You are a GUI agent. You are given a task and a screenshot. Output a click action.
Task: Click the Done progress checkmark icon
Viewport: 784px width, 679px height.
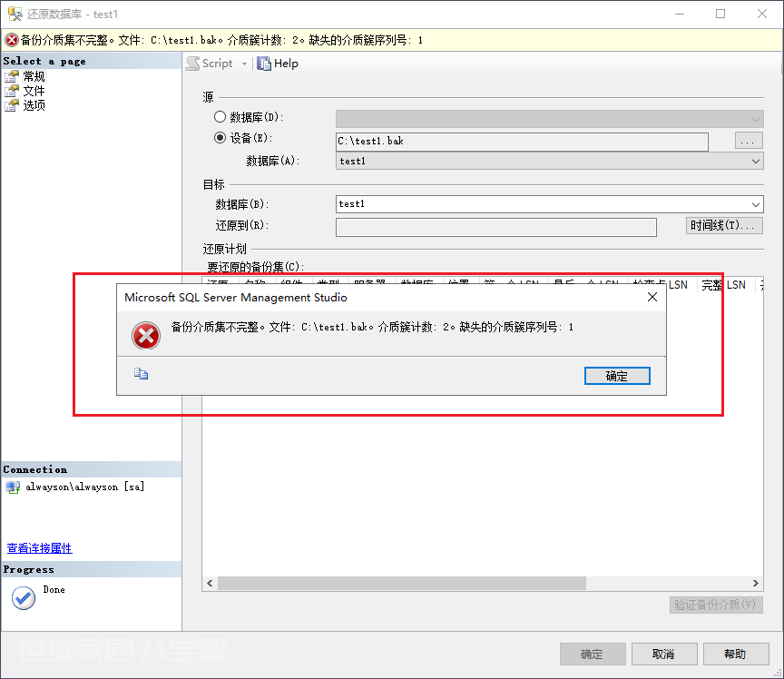[24, 597]
